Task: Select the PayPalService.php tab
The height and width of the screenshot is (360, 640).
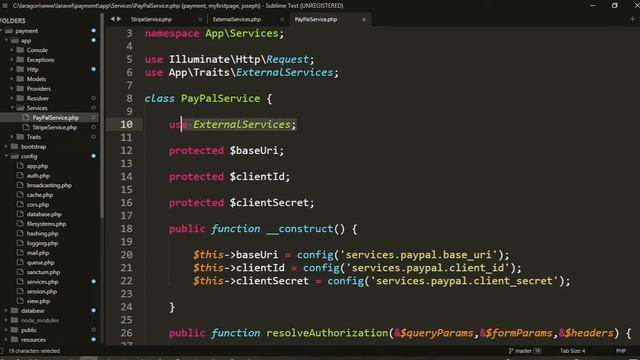Action: pyautogui.click(x=316, y=20)
